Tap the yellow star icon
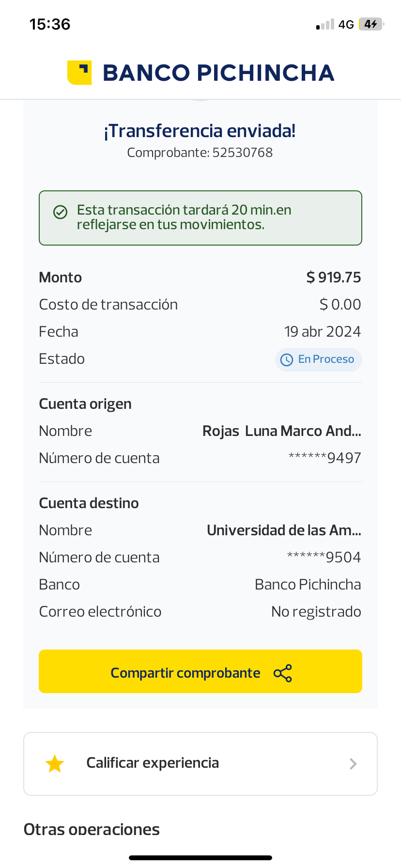Image resolution: width=401 pixels, height=868 pixels. coord(55,764)
